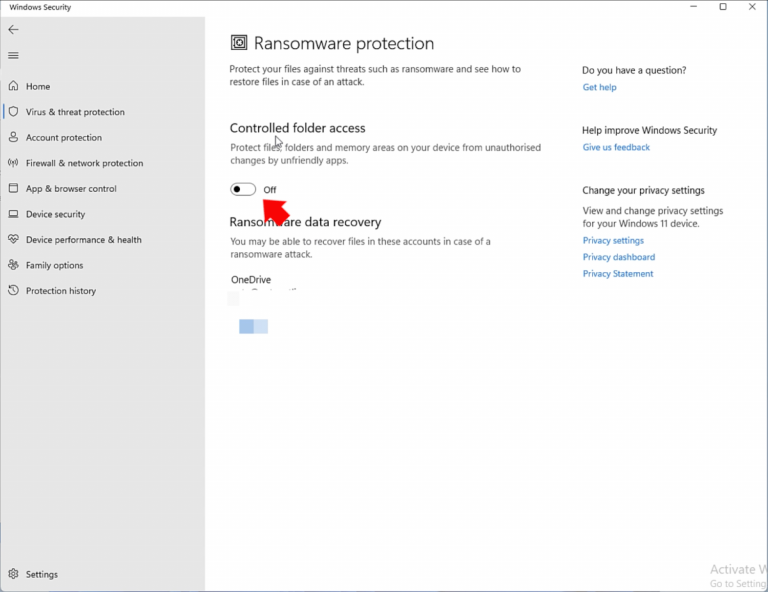
Task: Click the Protection history clock icon
Action: point(14,290)
